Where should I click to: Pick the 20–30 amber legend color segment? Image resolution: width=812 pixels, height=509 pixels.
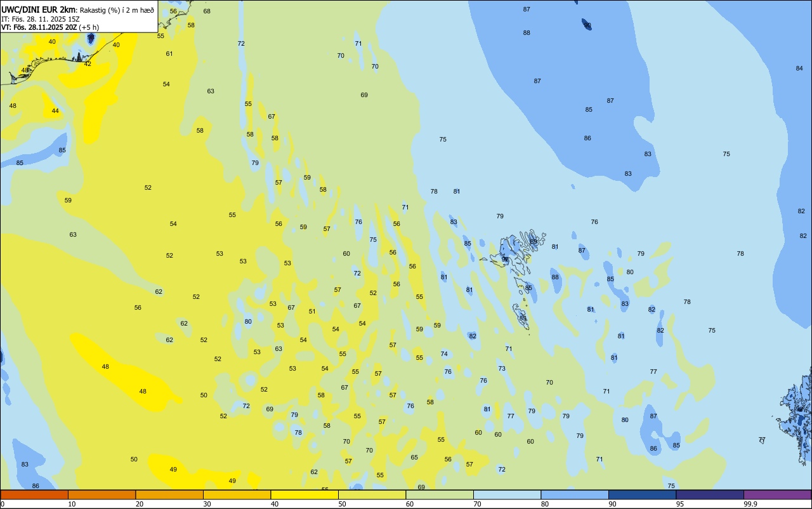point(169,494)
